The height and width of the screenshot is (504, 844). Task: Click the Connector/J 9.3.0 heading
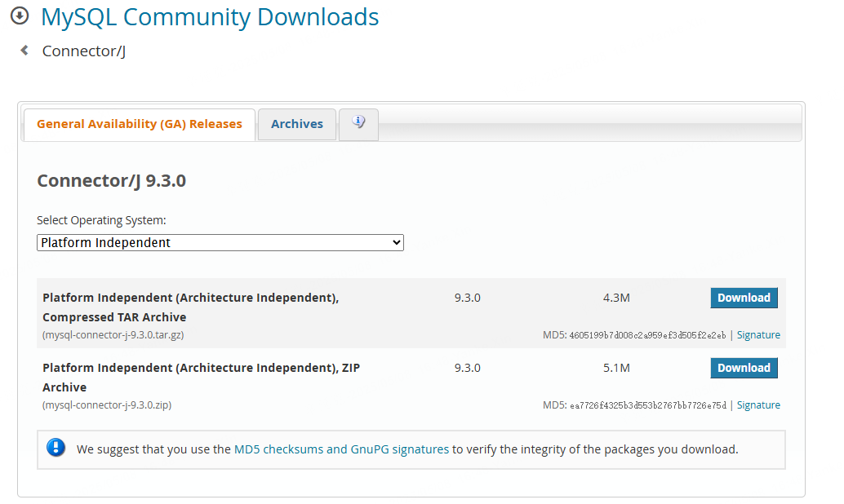(x=111, y=180)
